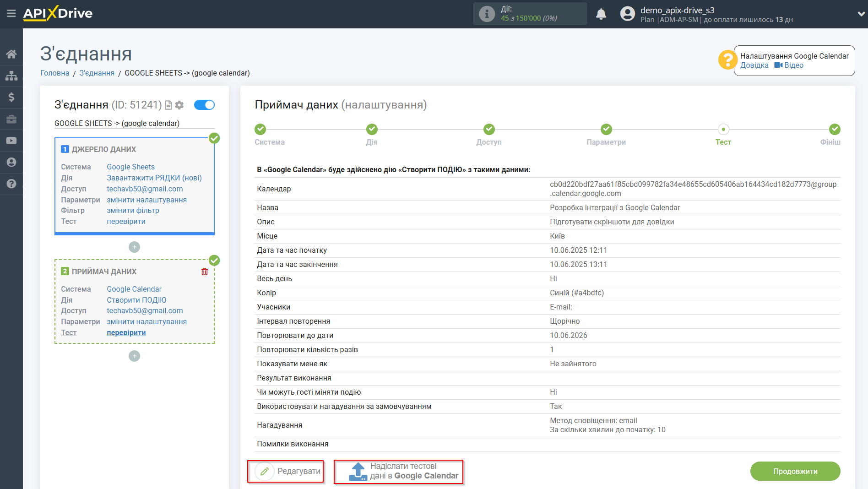Open the hamburger menu

(x=11, y=13)
